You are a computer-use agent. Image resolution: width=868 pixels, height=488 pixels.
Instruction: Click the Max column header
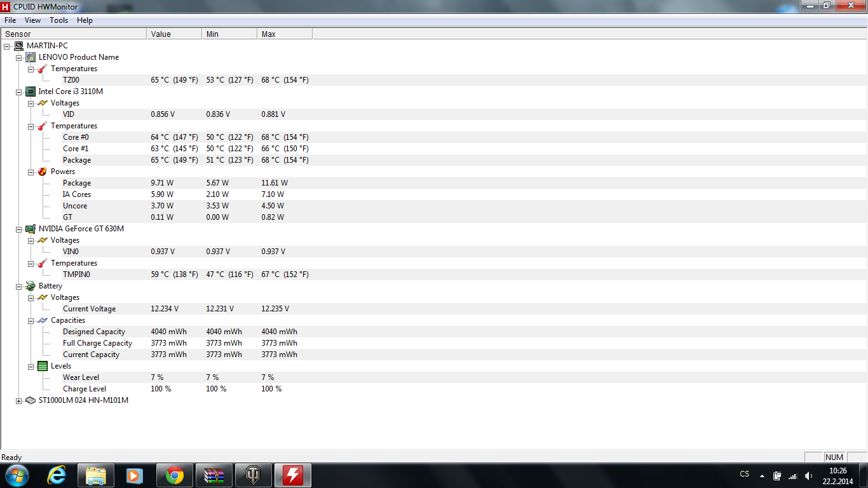point(285,34)
